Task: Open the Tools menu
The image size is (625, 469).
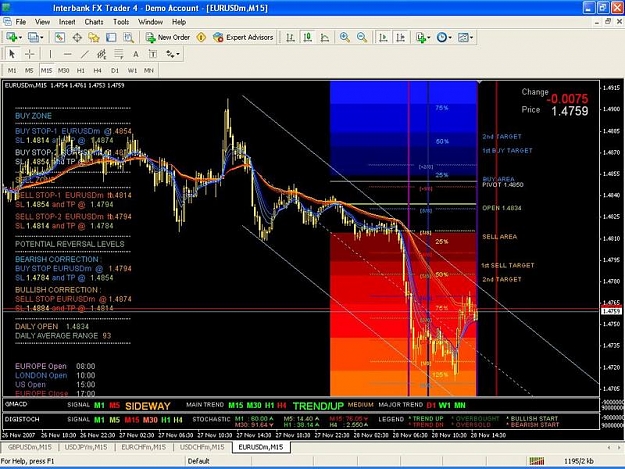Action: (x=121, y=22)
